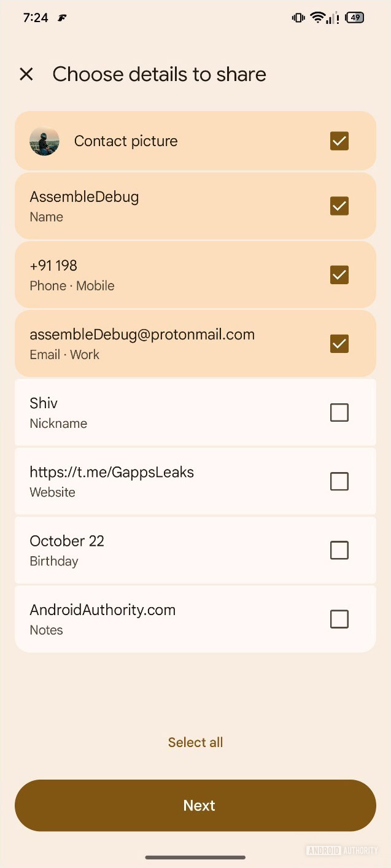The width and height of the screenshot is (391, 868).
Task: Tap the checked box on the checked mobile row
Action: [x=339, y=274]
